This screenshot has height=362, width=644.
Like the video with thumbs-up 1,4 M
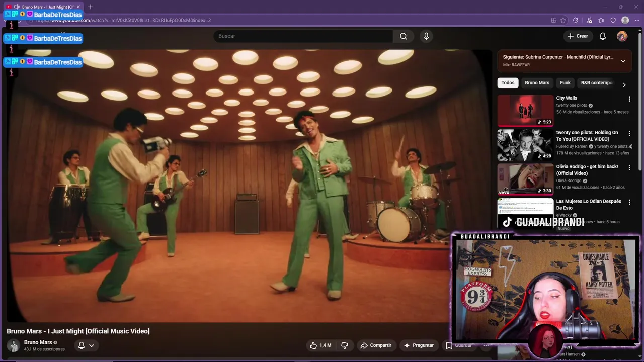point(320,345)
